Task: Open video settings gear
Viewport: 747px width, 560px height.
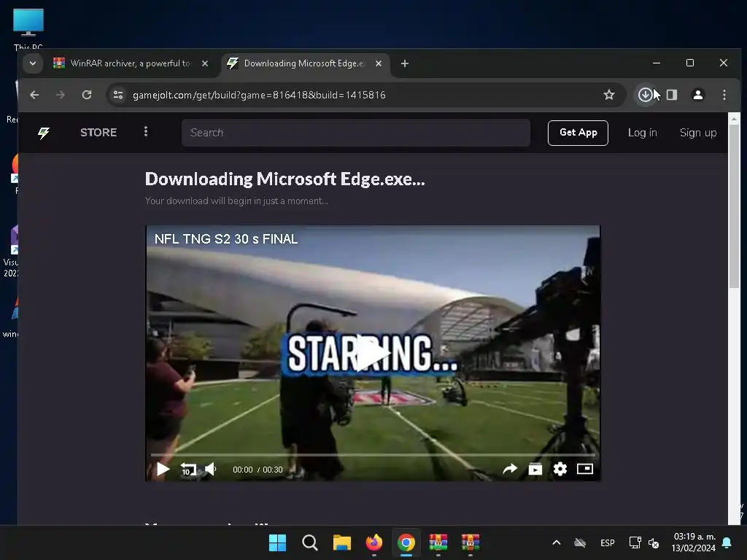Action: (560, 469)
